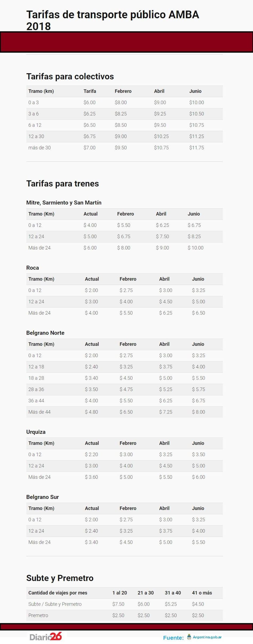Click the 'Subte y Premetro' heading
Screen dimensions: 253x644
click(x=60, y=578)
